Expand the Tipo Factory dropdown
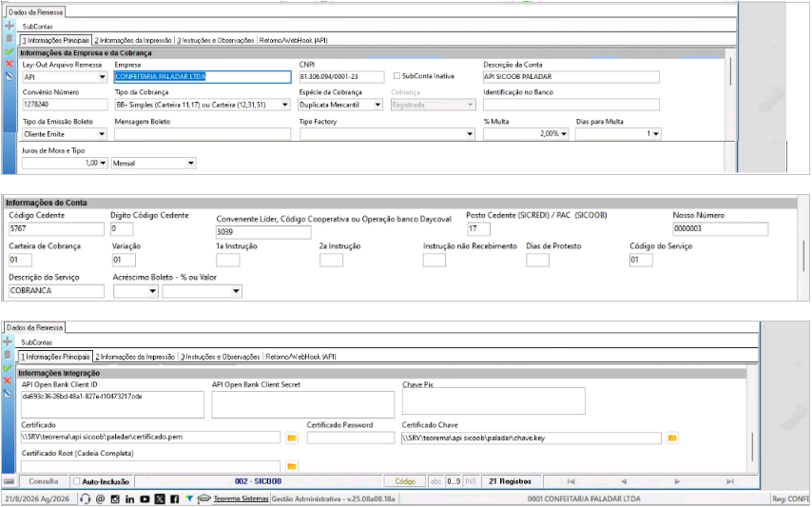The height and width of the screenshot is (507, 812). click(470, 134)
